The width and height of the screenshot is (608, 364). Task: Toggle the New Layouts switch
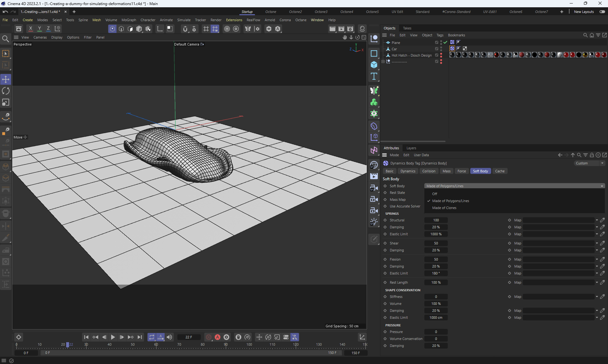(602, 12)
